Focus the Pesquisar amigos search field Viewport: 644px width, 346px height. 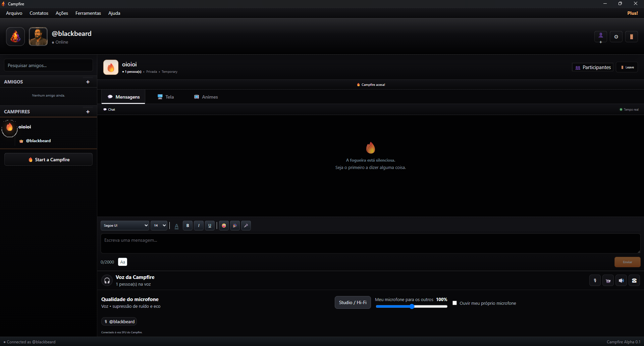[x=49, y=65]
